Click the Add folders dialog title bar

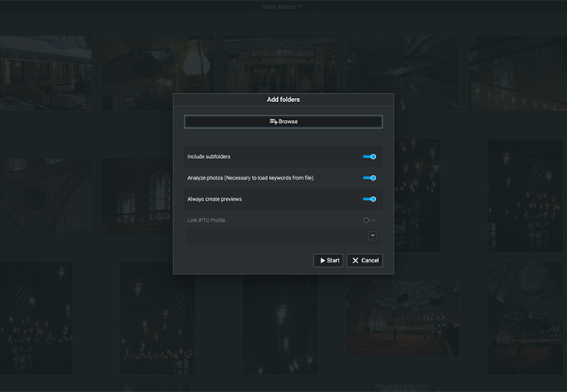[x=283, y=100]
